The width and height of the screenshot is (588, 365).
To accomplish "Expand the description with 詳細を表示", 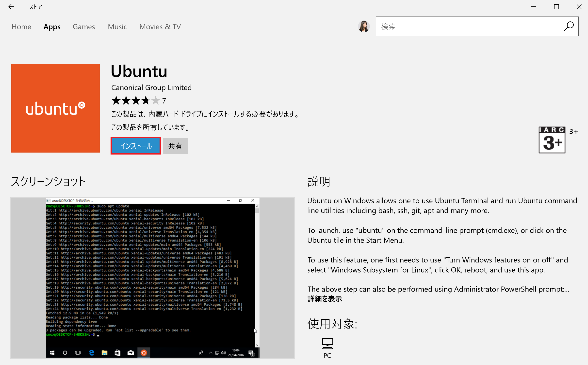I will click(x=325, y=299).
